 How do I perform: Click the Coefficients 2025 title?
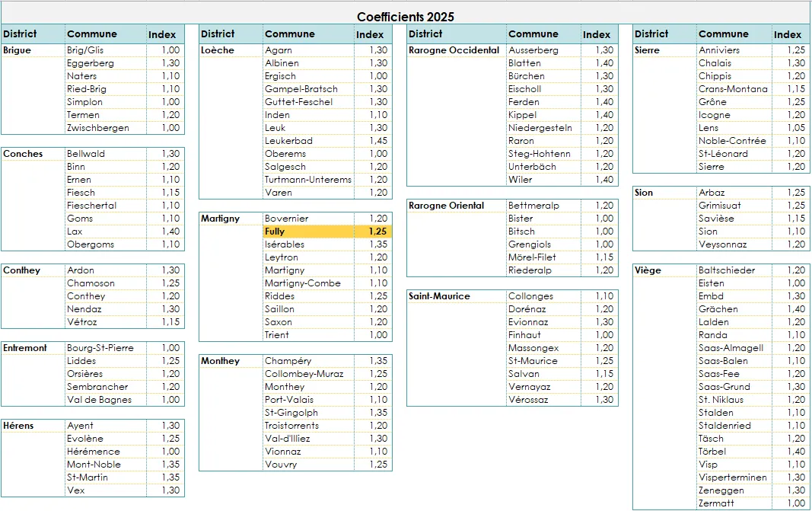(x=404, y=16)
